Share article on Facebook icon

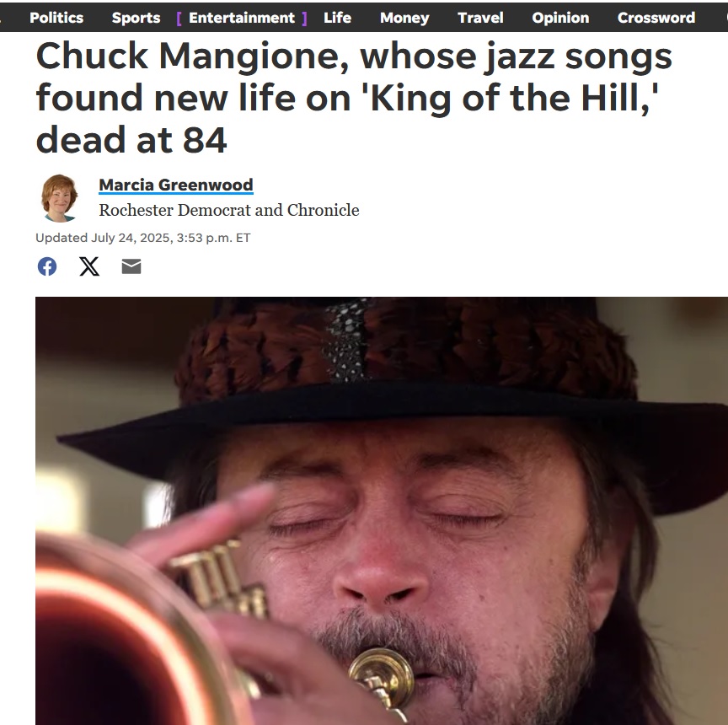(47, 266)
